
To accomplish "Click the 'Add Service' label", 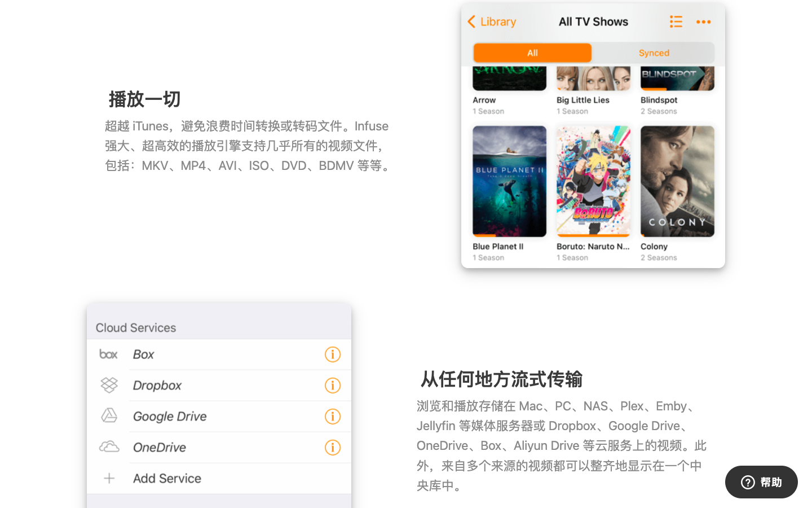I will (x=167, y=479).
